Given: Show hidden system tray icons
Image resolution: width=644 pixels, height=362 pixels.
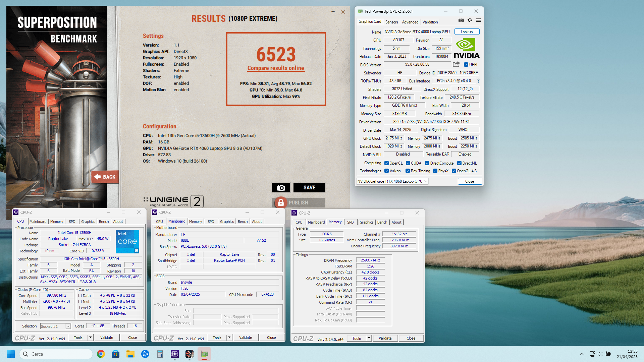Looking at the screenshot, I should tap(582, 354).
